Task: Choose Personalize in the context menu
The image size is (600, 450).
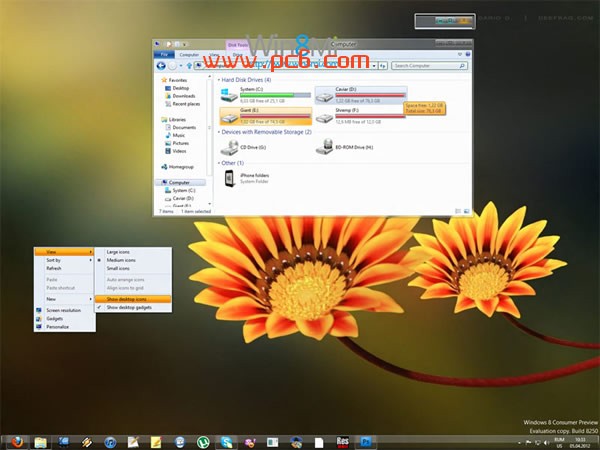Action: [64, 327]
